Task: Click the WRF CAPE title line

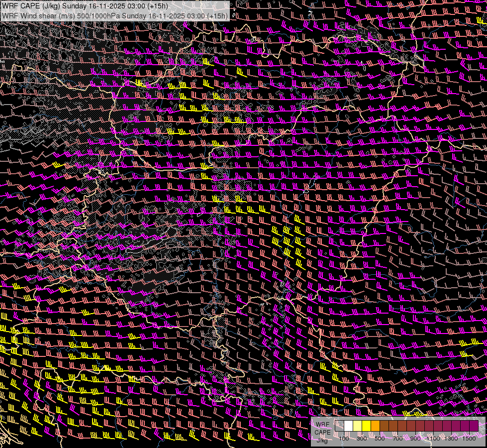Action: 85,5
